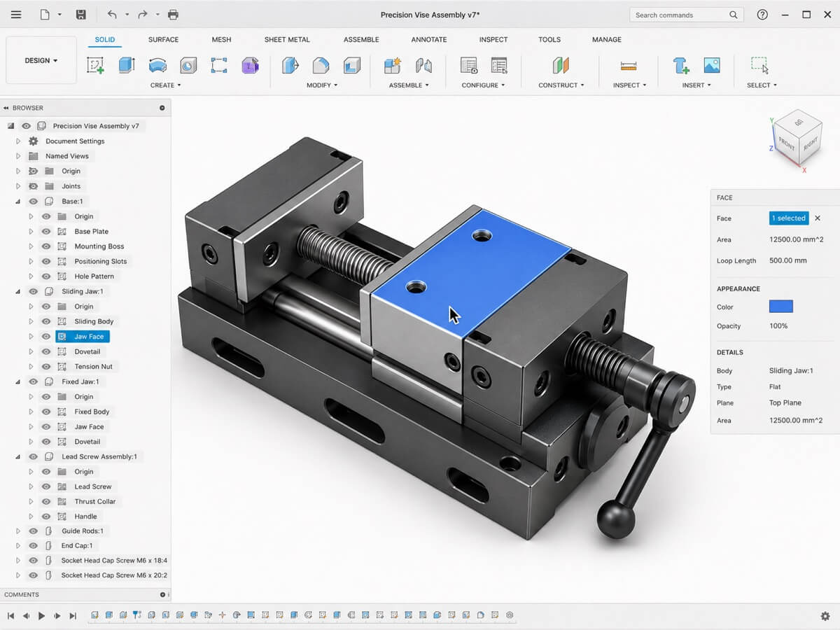Activate the window Select tool icon
Screen dimensions: 840x630
click(759, 65)
